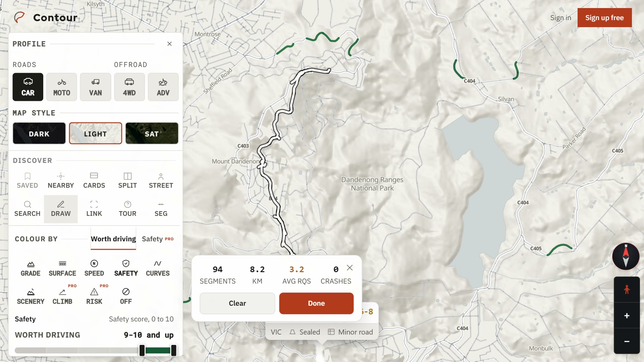Open the SEARCH tool
644x362 pixels.
coord(28,209)
